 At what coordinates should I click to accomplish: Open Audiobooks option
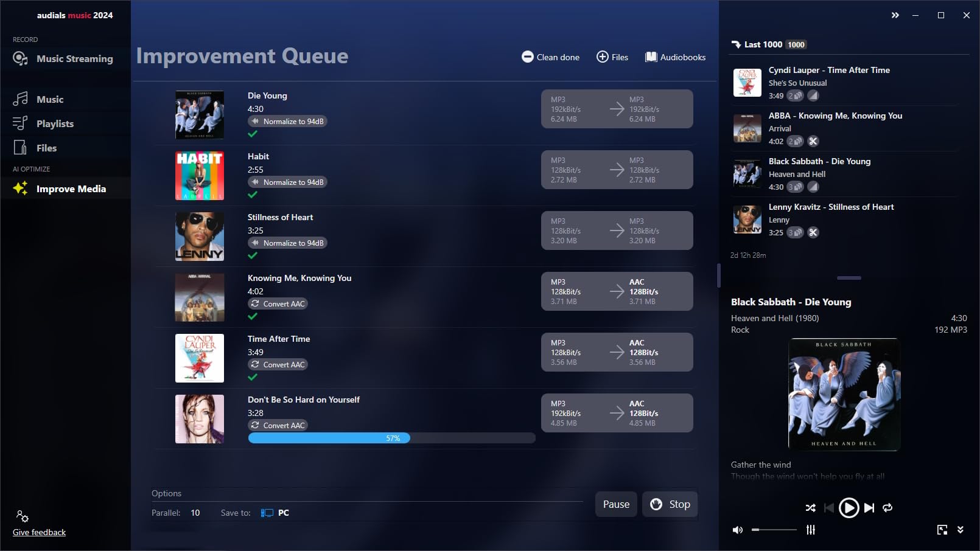676,57
